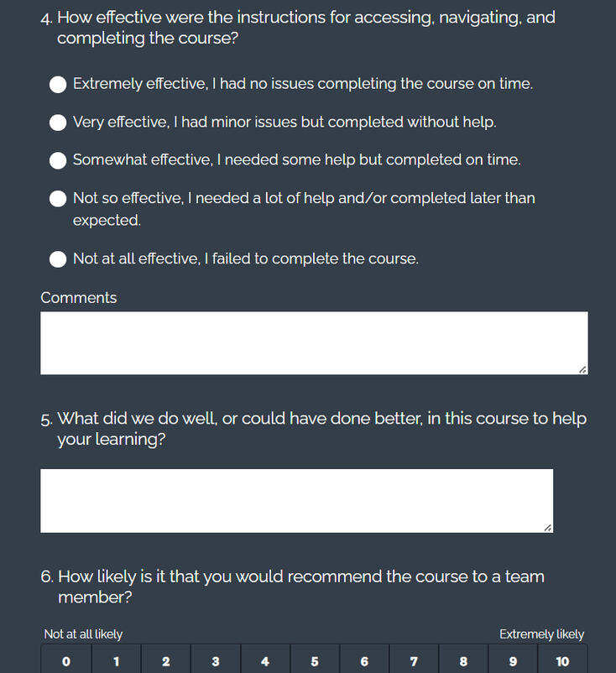Image resolution: width=616 pixels, height=673 pixels.
Task: Choose "Not at all effective" radio option
Action: click(58, 259)
